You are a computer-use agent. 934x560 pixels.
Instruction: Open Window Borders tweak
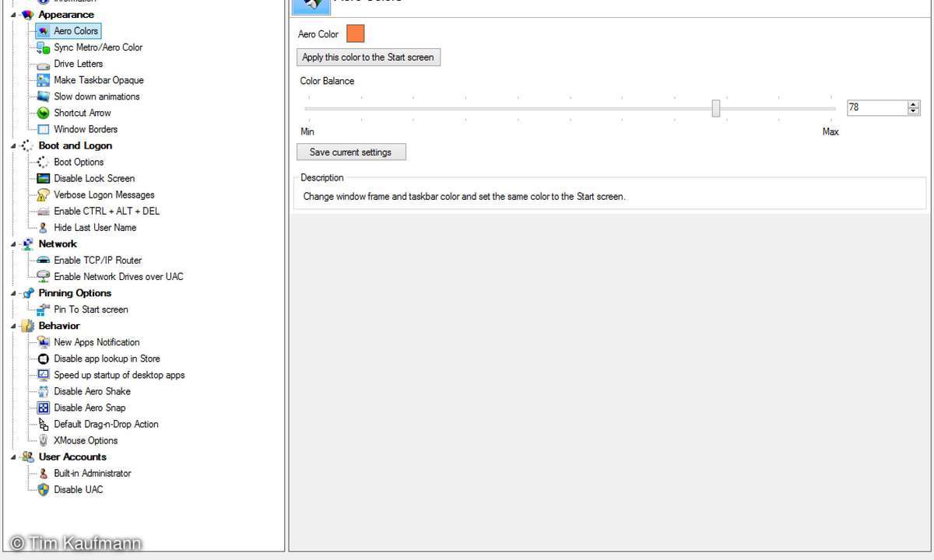point(86,129)
